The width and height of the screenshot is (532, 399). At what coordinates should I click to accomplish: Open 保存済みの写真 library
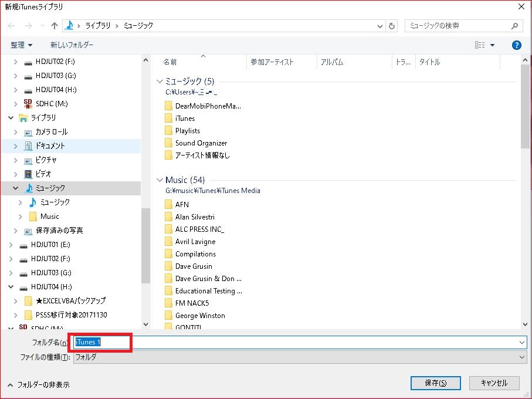(x=59, y=231)
